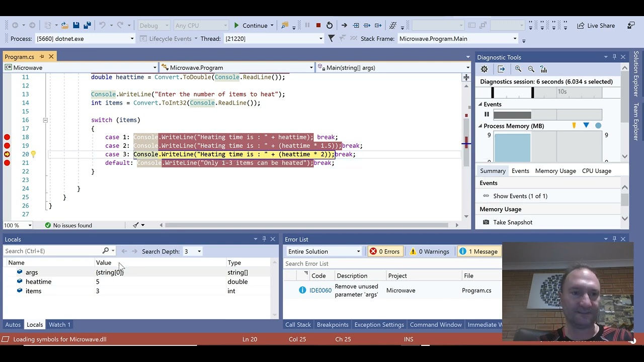Step Into the next statement
The width and height of the screenshot is (644, 362).
click(x=356, y=26)
